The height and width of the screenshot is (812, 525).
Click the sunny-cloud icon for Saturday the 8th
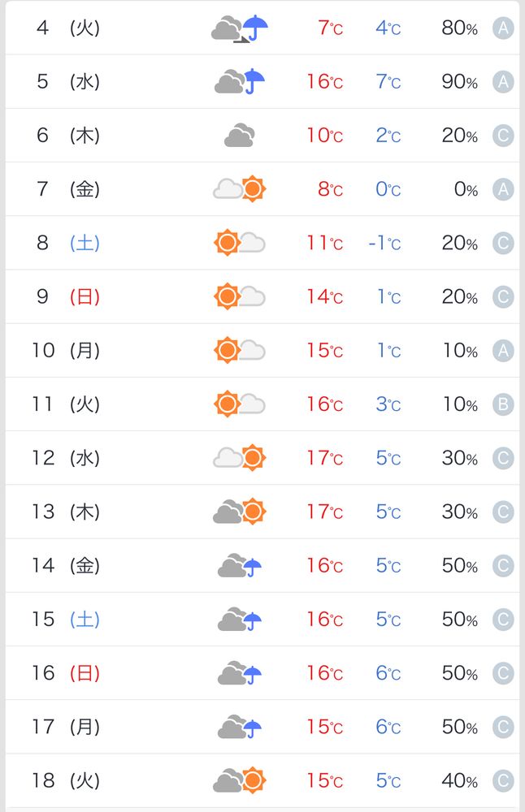coord(240,243)
